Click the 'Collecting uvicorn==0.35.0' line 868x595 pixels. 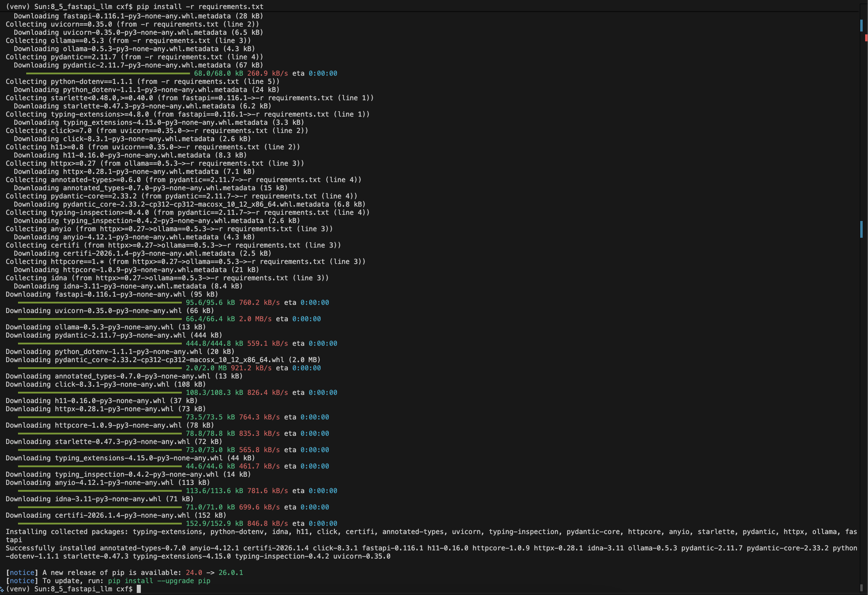(x=132, y=24)
